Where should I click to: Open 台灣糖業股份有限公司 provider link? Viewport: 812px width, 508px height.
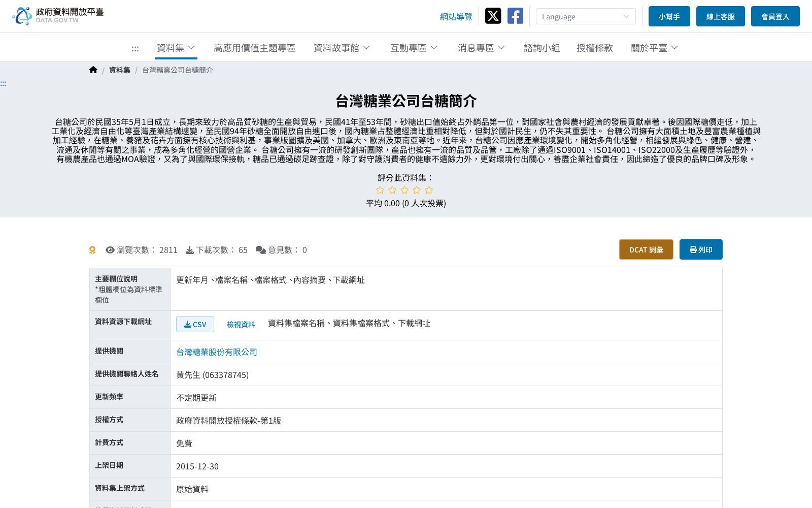point(217,352)
